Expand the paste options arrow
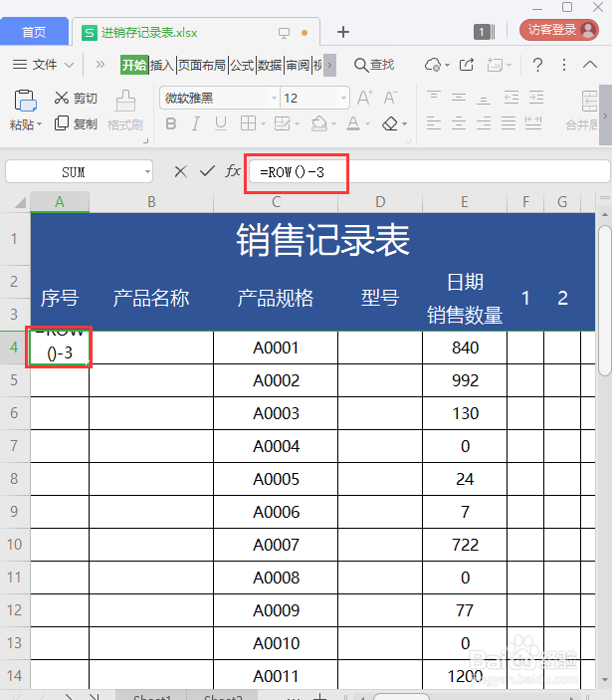The width and height of the screenshot is (612, 700). point(39,124)
